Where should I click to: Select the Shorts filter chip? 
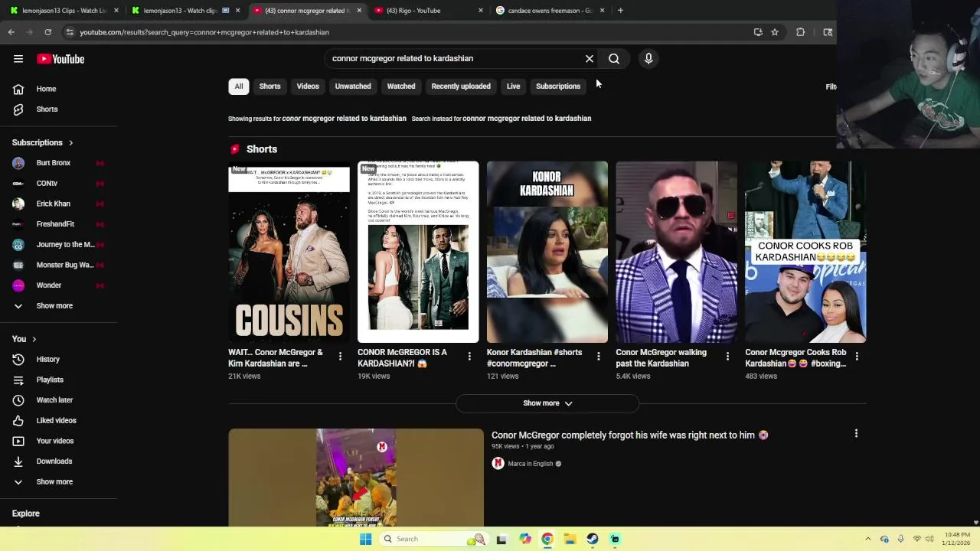point(269,86)
